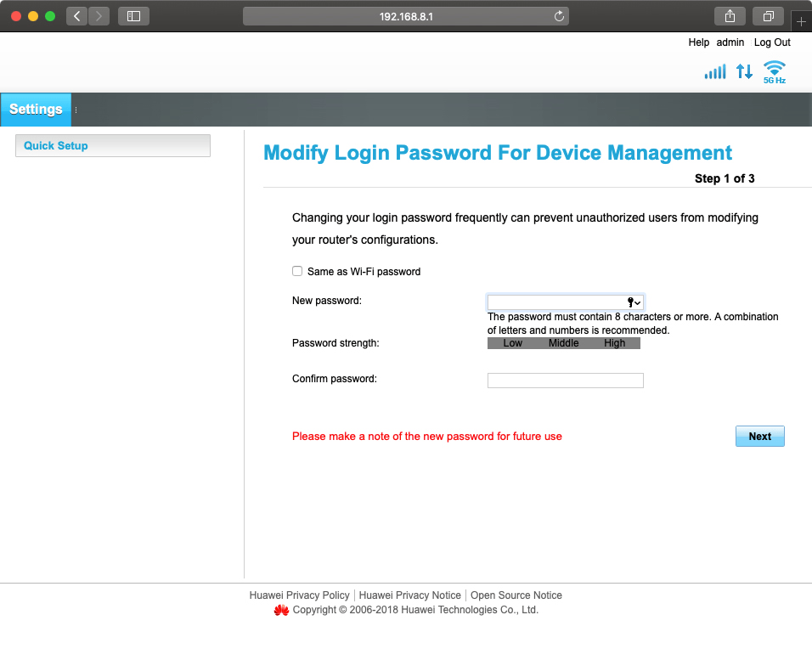Toggle the Safari sidebar icon
Screen dimensions: 812x660
tap(133, 16)
